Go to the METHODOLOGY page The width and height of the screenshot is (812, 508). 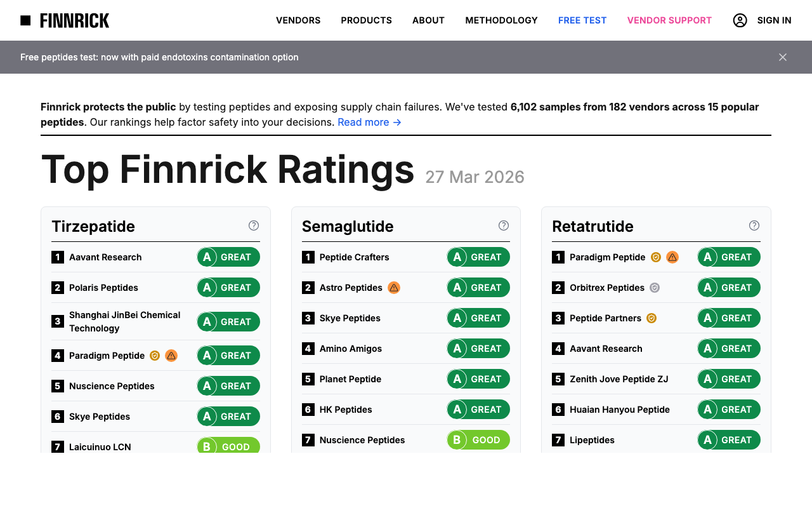(501, 20)
